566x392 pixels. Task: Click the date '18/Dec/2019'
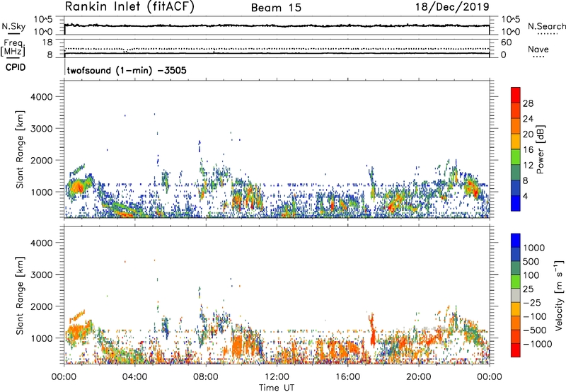tap(452, 6)
